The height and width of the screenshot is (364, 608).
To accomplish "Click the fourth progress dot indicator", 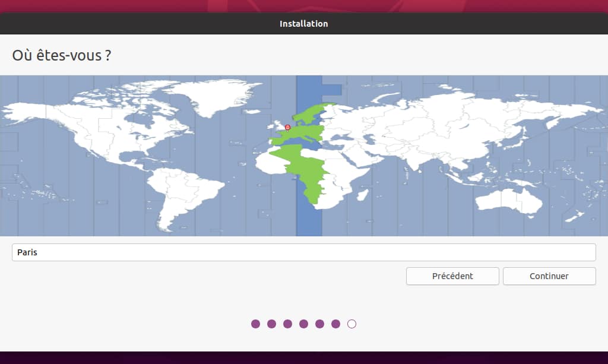I will [x=303, y=324].
